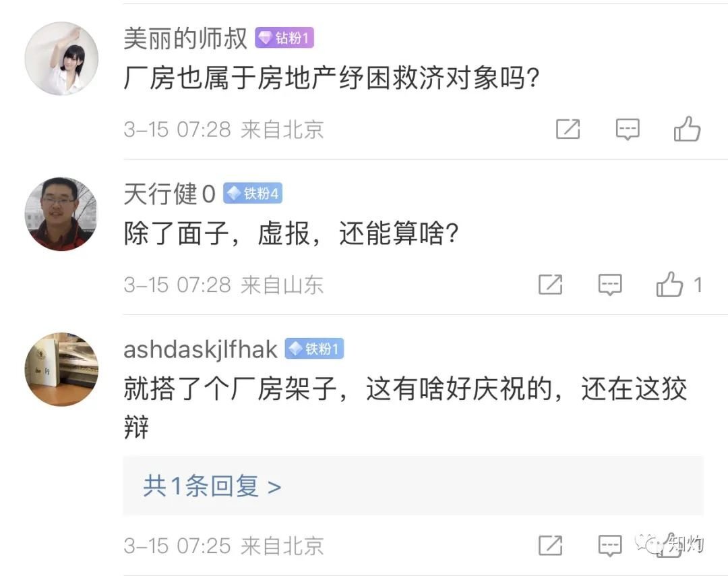Image resolution: width=728 pixels, height=576 pixels.
Task: Open reply box for 天行健0's comment
Action: [610, 285]
